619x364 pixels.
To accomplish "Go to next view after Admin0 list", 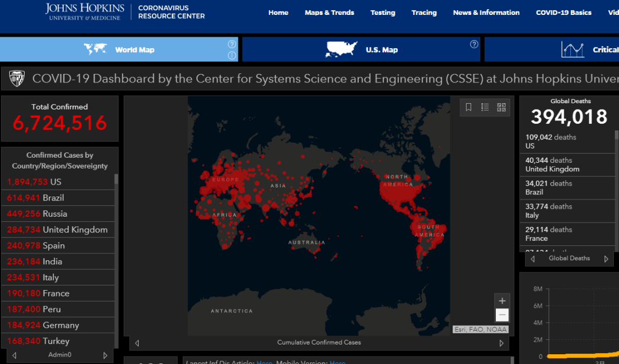I will [105, 355].
